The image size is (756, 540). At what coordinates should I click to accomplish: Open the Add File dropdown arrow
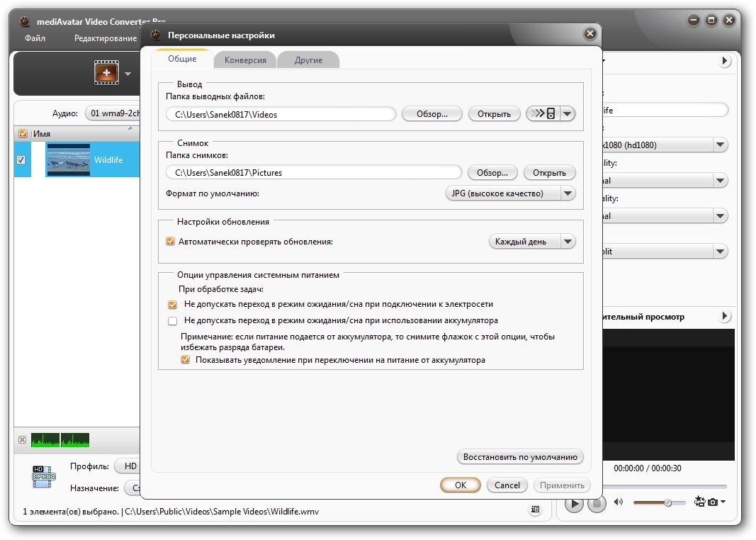point(128,74)
